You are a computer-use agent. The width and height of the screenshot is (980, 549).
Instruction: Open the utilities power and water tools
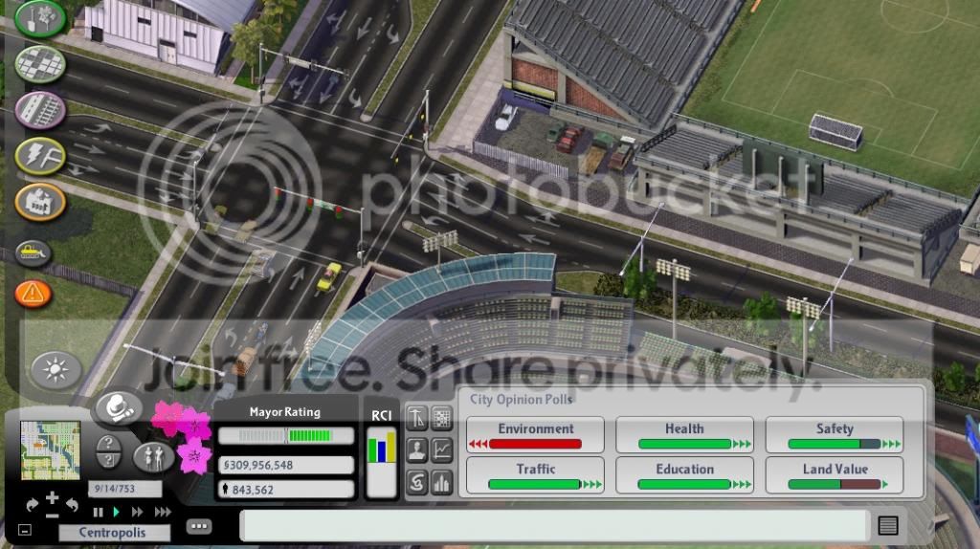(40, 156)
